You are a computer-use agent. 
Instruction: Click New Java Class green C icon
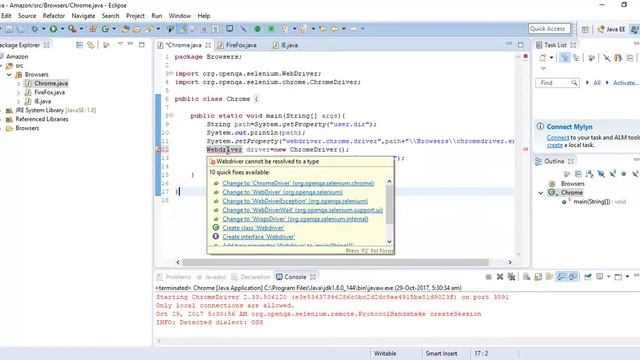pos(105,29)
